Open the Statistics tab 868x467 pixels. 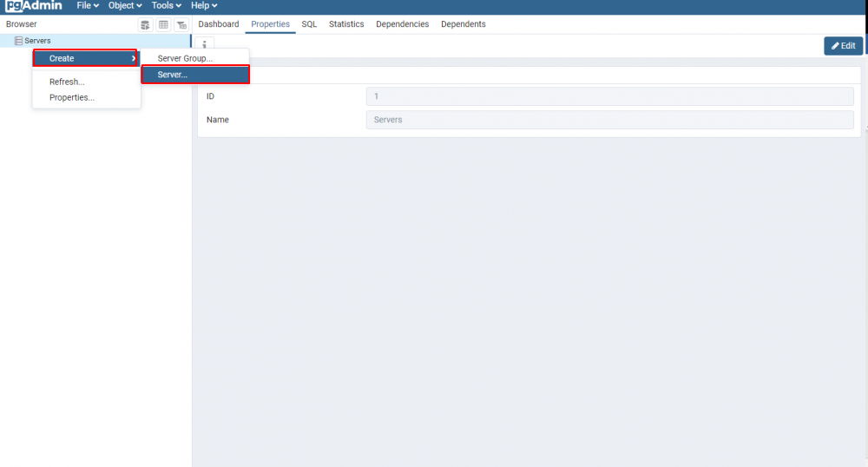point(346,24)
